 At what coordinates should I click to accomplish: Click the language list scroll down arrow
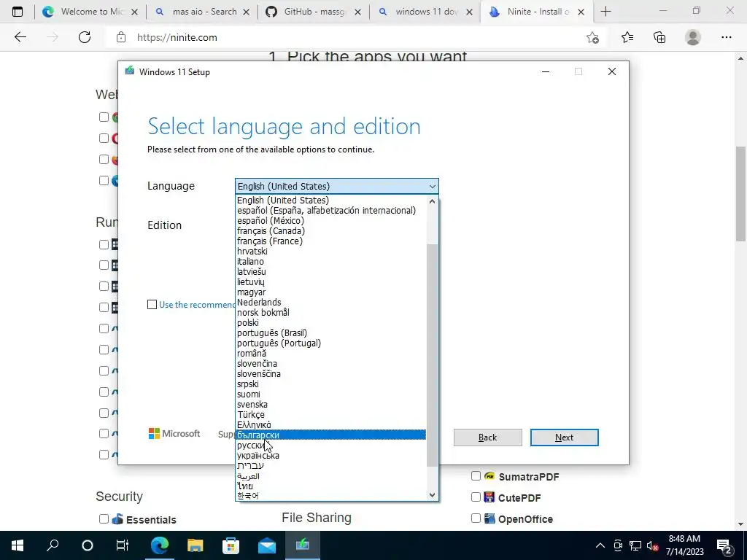(432, 495)
